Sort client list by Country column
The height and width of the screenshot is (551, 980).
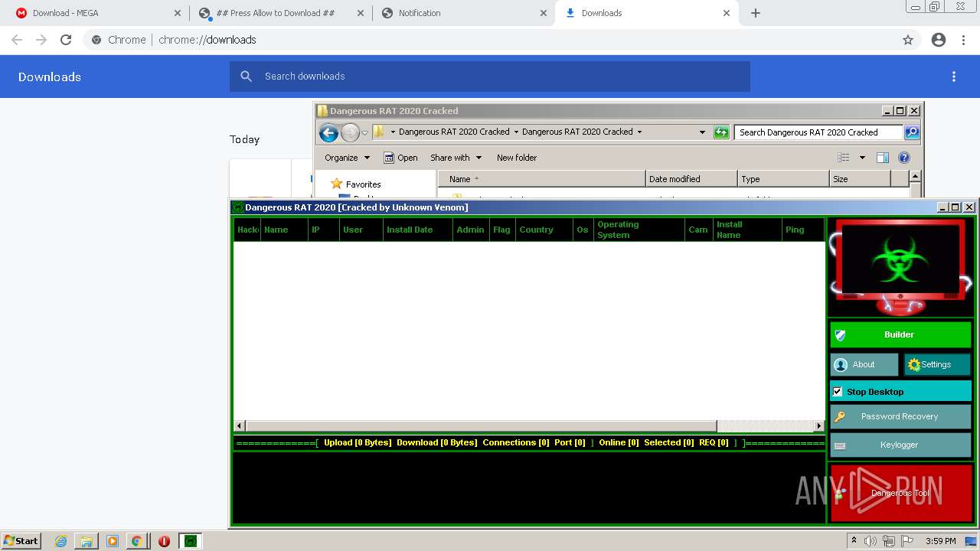[x=544, y=230]
